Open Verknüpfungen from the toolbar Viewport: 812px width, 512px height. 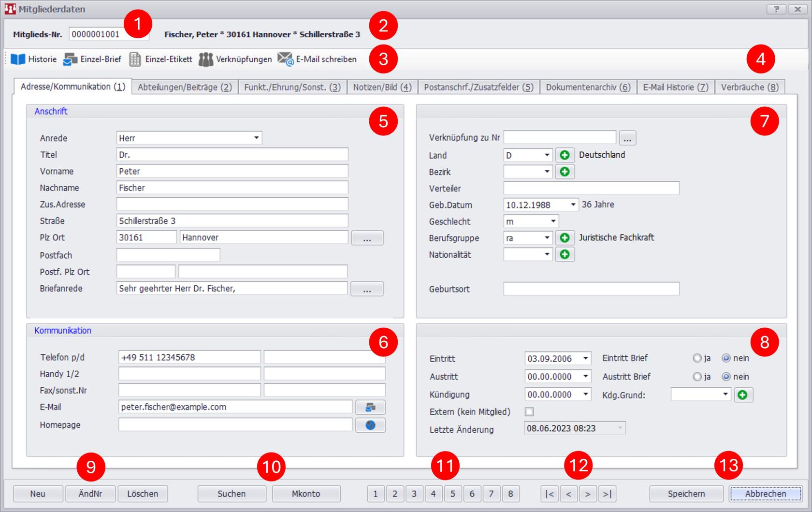(206, 59)
